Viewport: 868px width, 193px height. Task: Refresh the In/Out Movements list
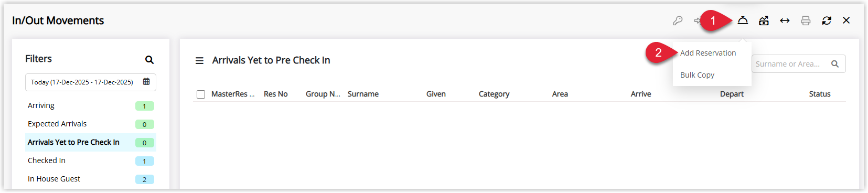[x=827, y=20]
